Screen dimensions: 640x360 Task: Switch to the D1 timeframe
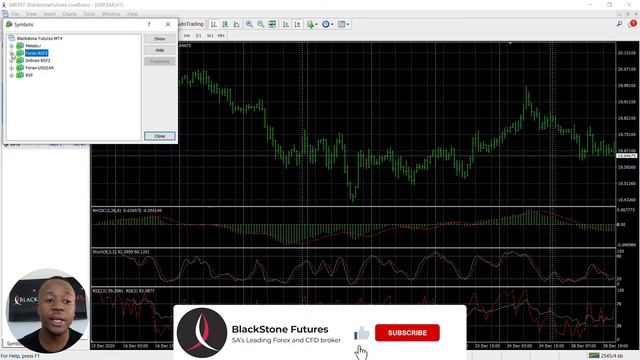click(198, 36)
